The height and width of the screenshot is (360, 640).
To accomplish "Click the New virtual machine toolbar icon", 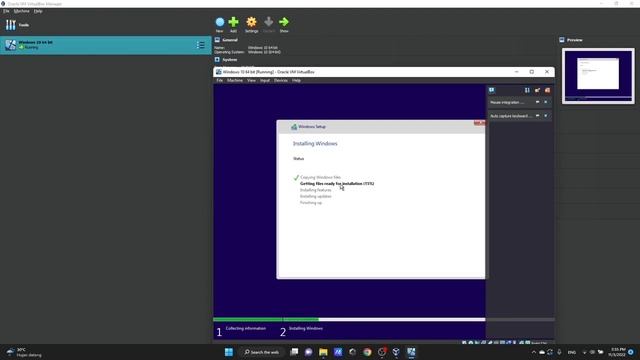I will pyautogui.click(x=220, y=22).
